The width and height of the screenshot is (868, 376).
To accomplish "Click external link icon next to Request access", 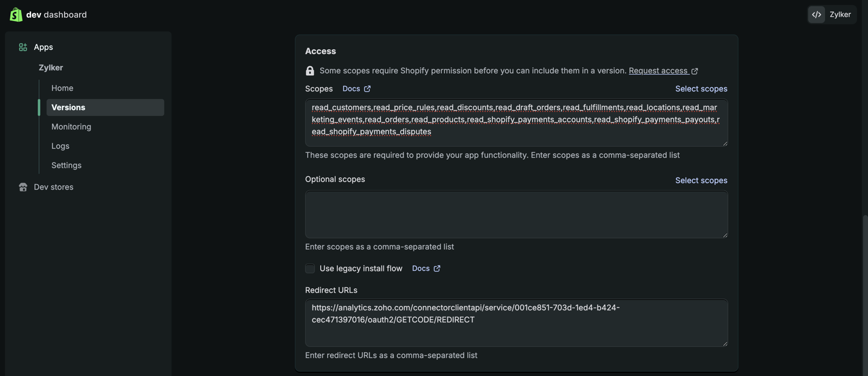I will [x=694, y=71].
